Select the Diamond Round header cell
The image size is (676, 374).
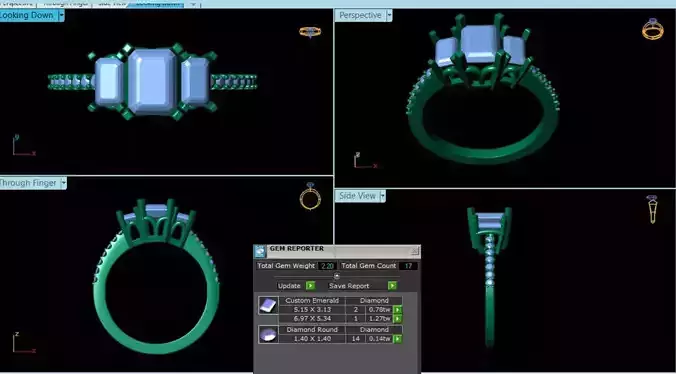[312, 330]
